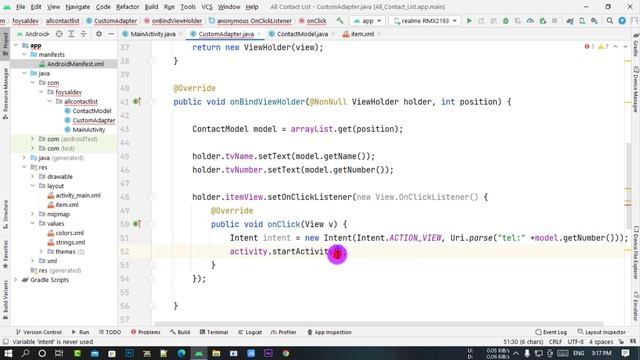Click the UTF-8 encoding status
Screen dimensions: 640x360
pos(576,342)
